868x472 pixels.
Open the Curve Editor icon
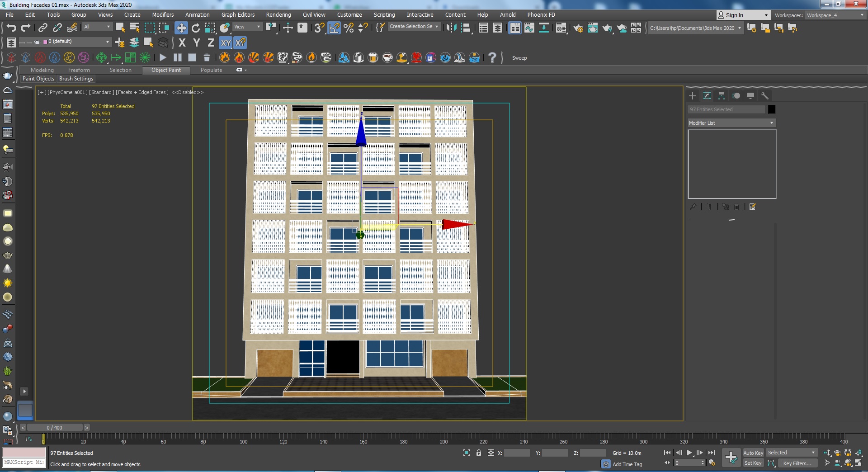pos(529,28)
